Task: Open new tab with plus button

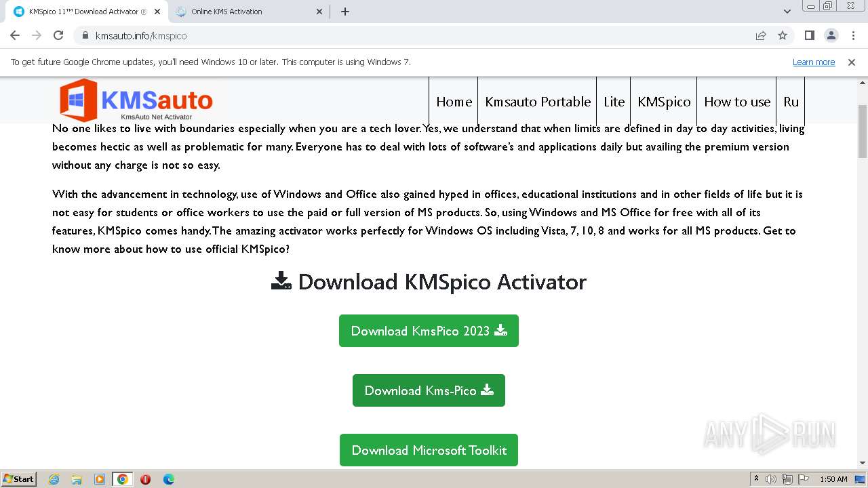Action: (x=344, y=12)
